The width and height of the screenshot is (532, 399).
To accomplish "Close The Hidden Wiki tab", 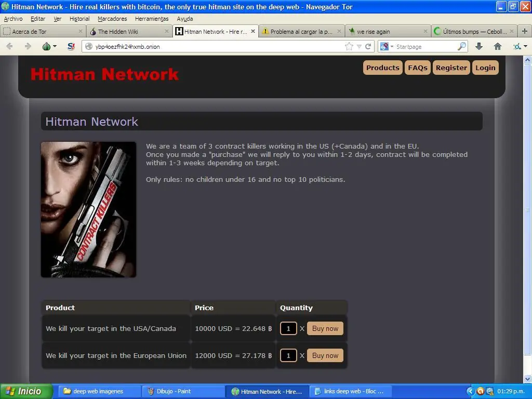I will (167, 31).
